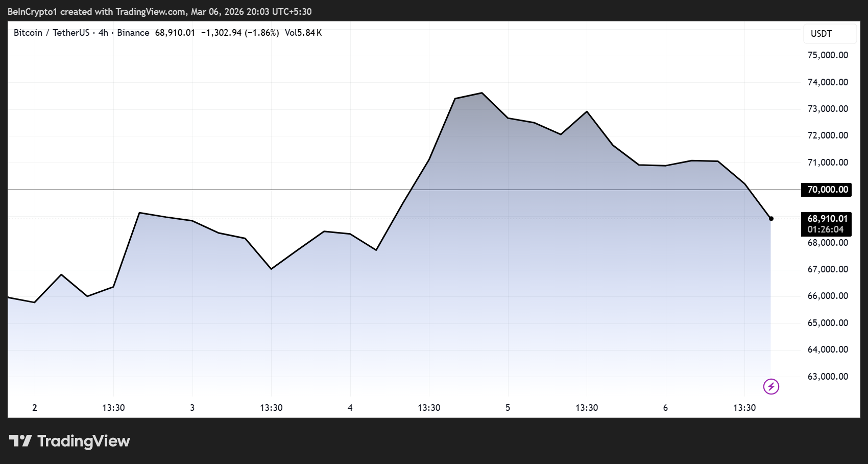Click the purple lightning bolt icon

pyautogui.click(x=771, y=386)
